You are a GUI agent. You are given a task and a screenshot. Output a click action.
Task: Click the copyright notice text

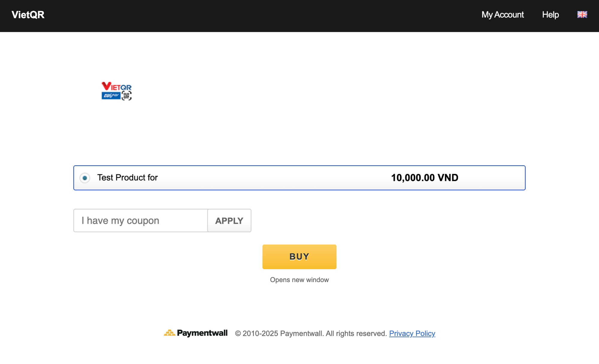pos(311,333)
